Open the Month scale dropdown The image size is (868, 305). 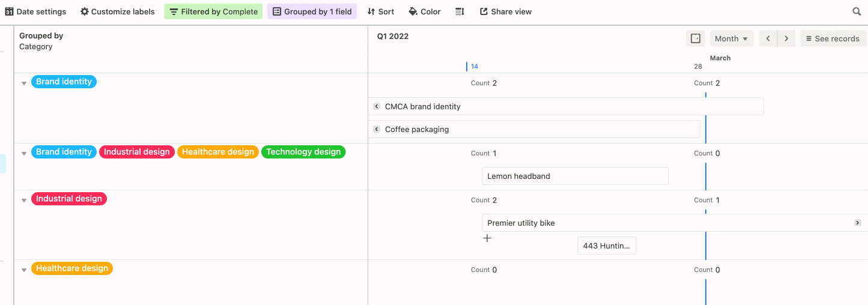coord(731,38)
